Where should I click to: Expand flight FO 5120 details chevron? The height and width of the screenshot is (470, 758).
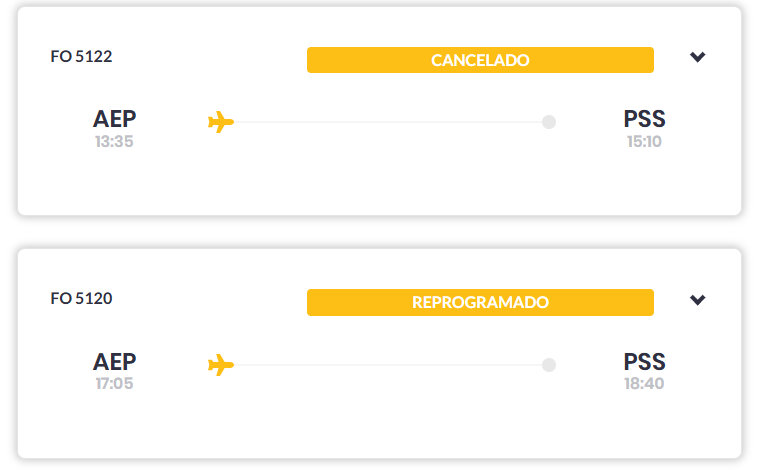698,300
